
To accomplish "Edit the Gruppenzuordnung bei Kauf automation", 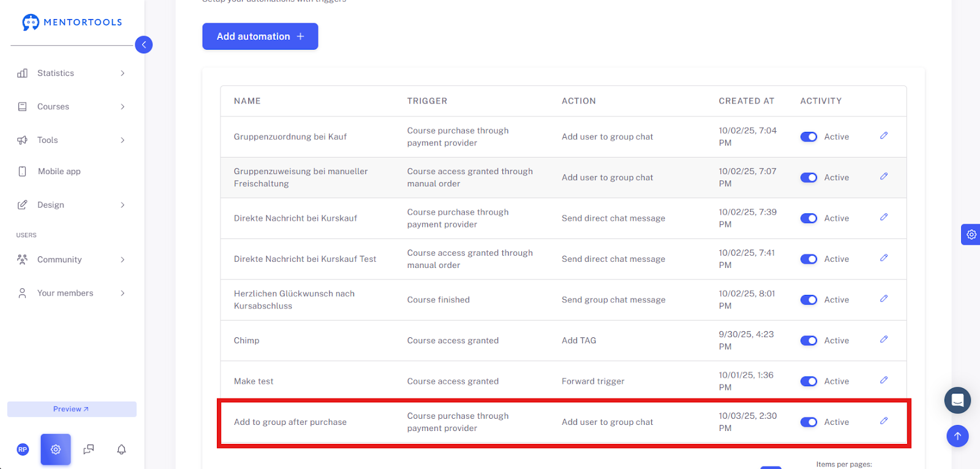I will click(x=884, y=135).
